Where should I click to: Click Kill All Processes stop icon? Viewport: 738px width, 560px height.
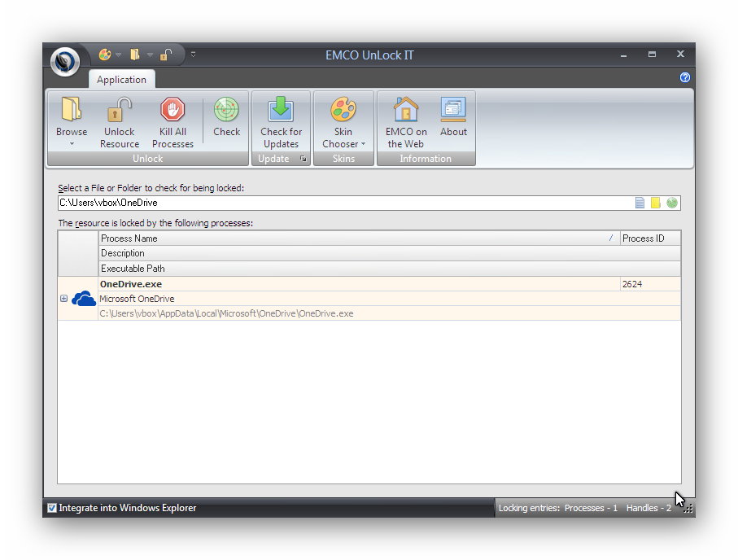172,110
